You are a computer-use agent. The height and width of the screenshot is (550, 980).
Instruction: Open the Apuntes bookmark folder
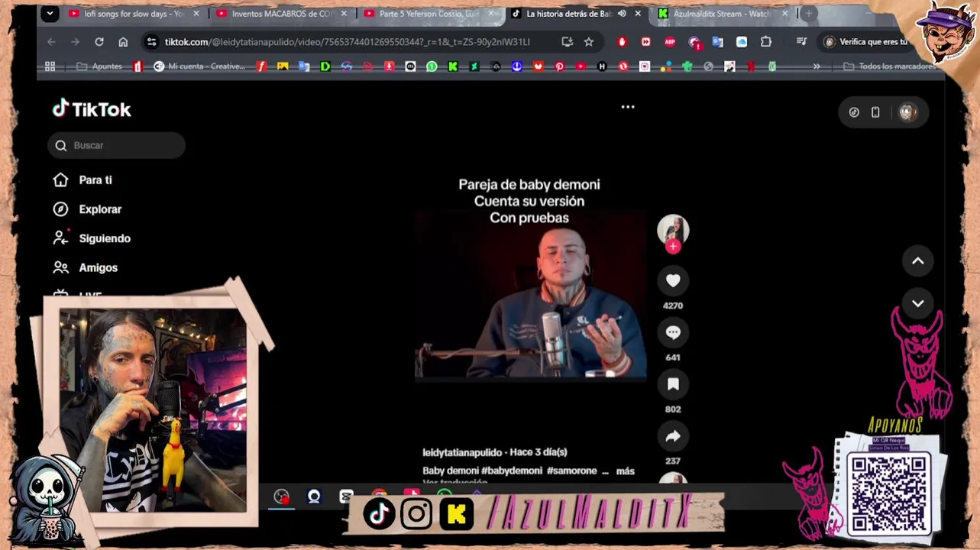coord(99,66)
